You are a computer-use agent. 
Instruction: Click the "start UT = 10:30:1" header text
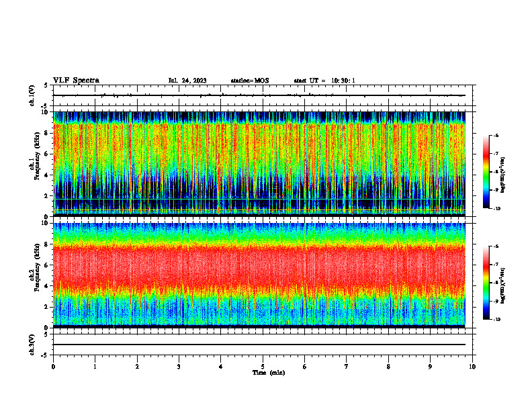(324, 81)
